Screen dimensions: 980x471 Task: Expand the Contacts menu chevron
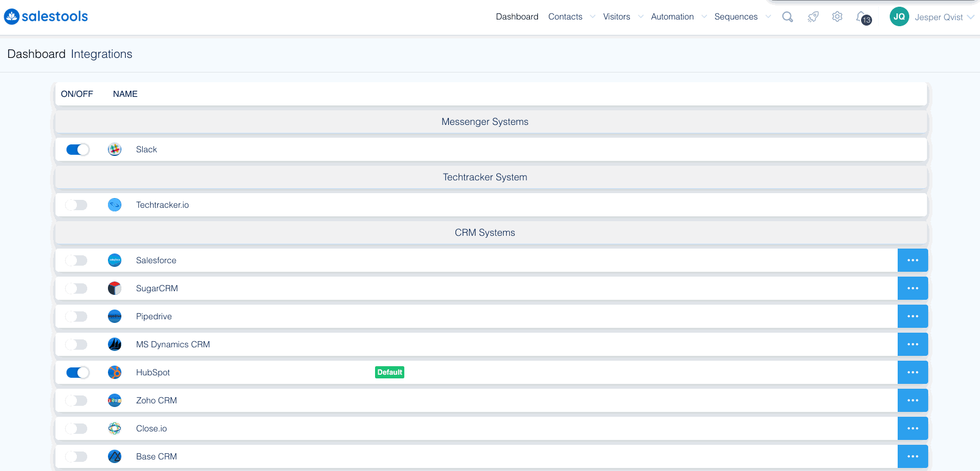pyautogui.click(x=592, y=17)
